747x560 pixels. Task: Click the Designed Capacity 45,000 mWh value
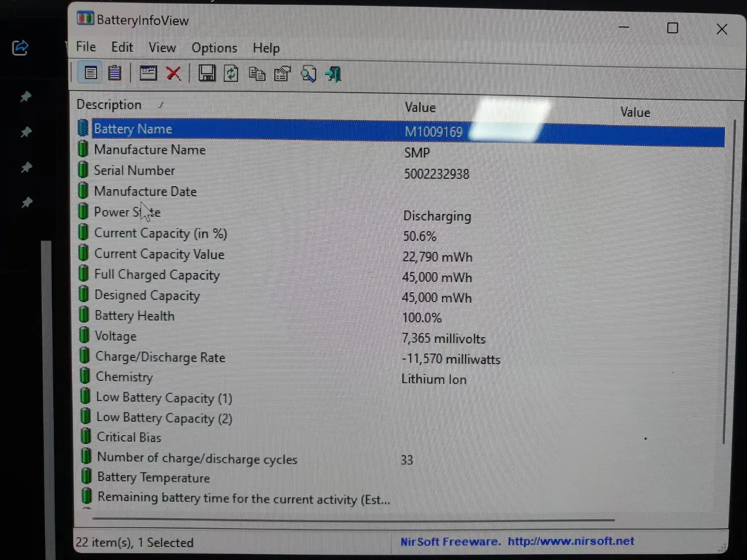pyautogui.click(x=437, y=298)
